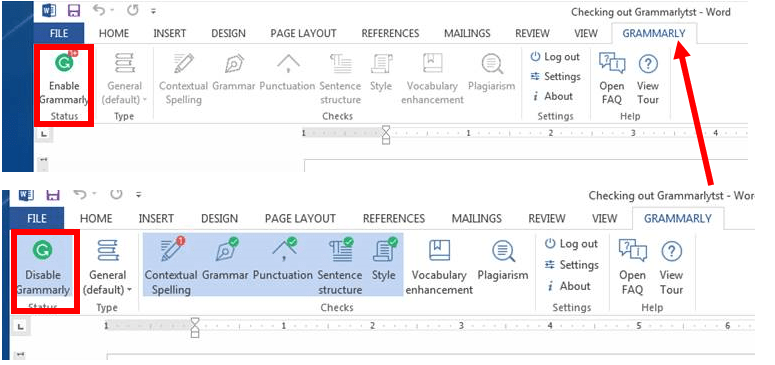Switch to MAILINGS tab in top window
Screen dimensions: 775x365
467,33
